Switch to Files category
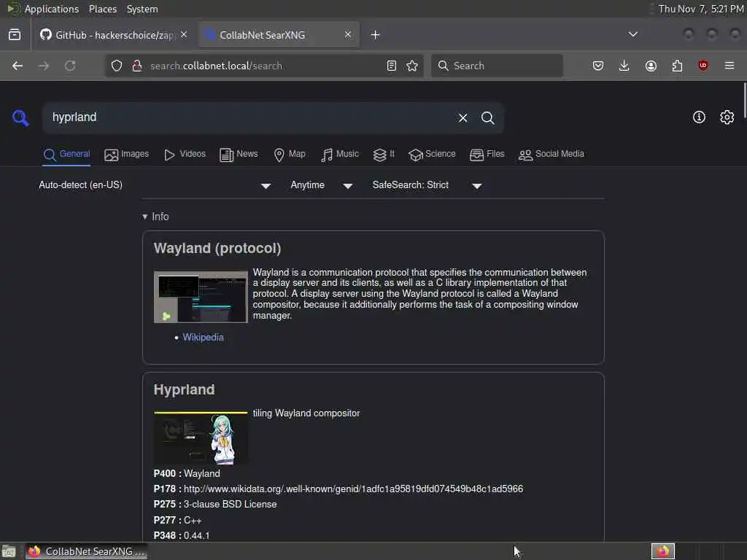Screen dimensions: 747x560 tap(487, 155)
